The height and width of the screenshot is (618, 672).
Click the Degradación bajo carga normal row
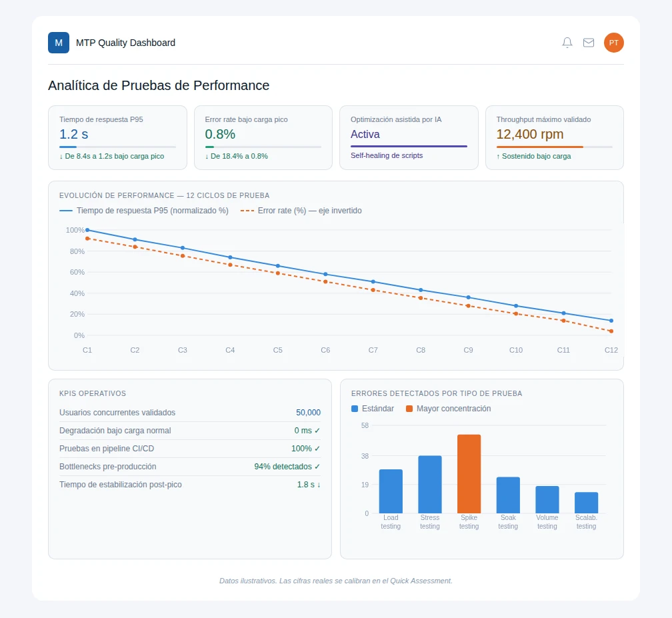pyautogui.click(x=190, y=431)
